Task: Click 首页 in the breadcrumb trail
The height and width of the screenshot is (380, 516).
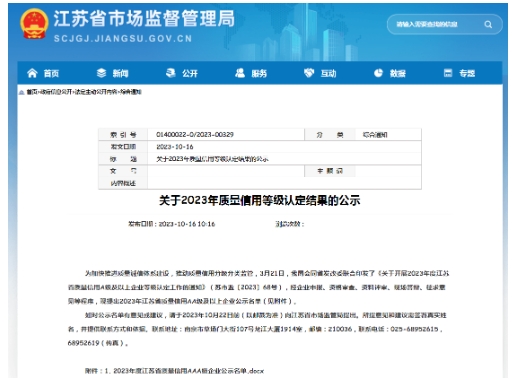Action: (x=32, y=92)
